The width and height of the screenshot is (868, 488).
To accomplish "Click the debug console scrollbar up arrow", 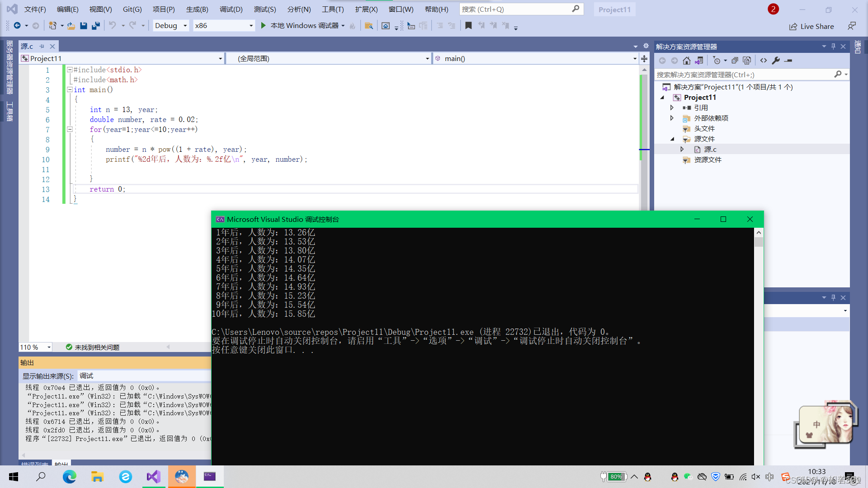I will coord(759,232).
